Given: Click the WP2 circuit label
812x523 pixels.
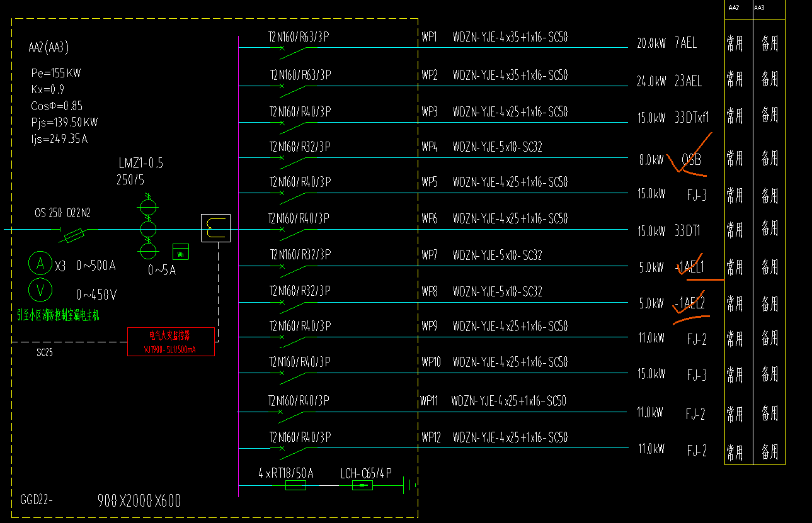Looking at the screenshot, I should coord(430,76).
